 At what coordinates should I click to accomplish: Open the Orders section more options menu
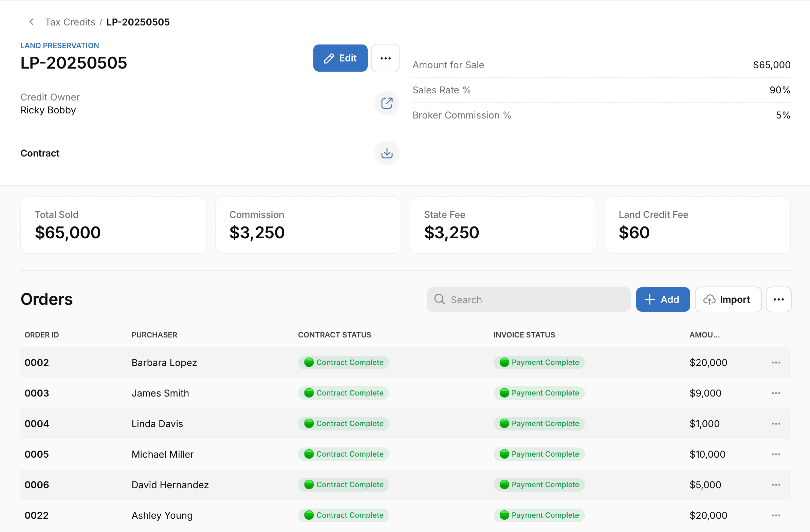pos(778,299)
